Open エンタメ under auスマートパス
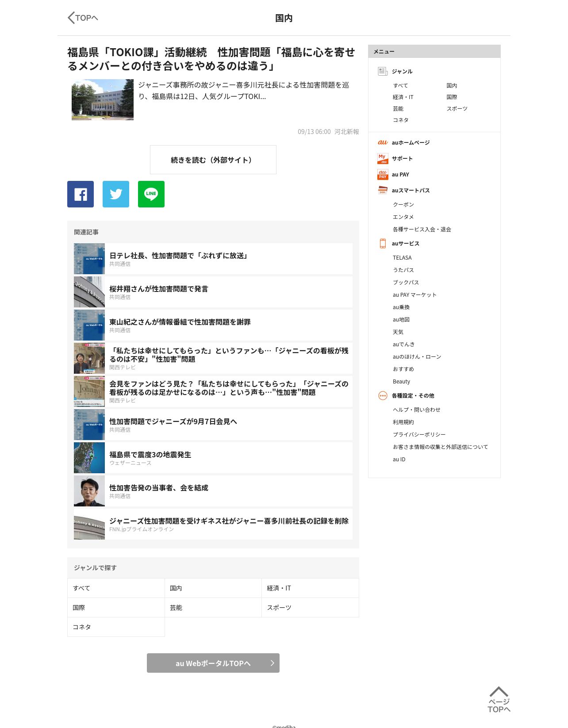568x728 pixels. [x=403, y=217]
